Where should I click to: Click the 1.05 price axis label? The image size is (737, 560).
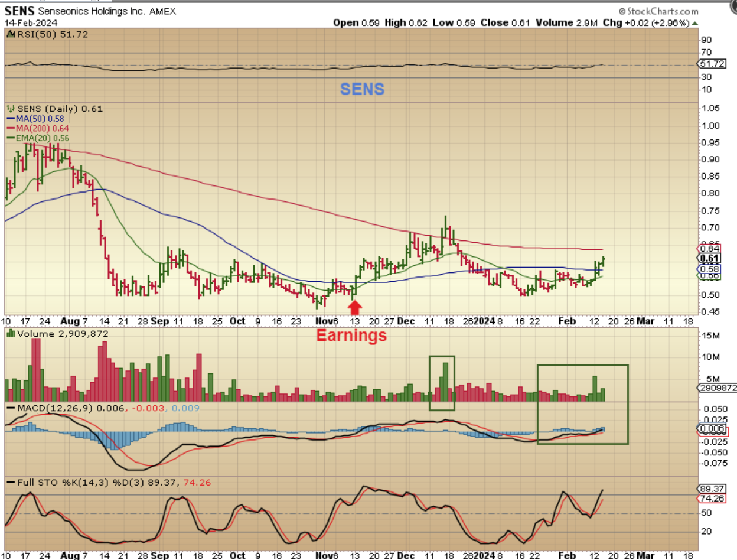coord(710,108)
